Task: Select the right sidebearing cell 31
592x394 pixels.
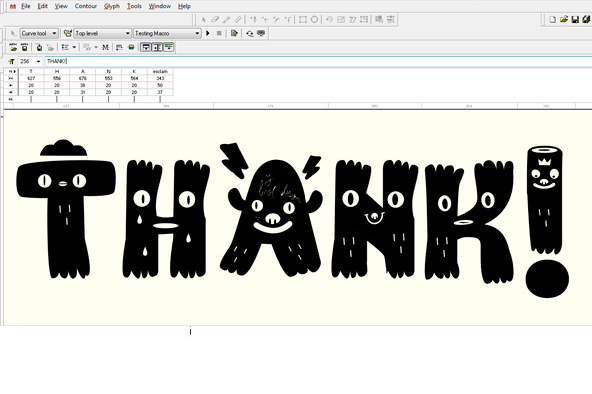Action: point(83,92)
